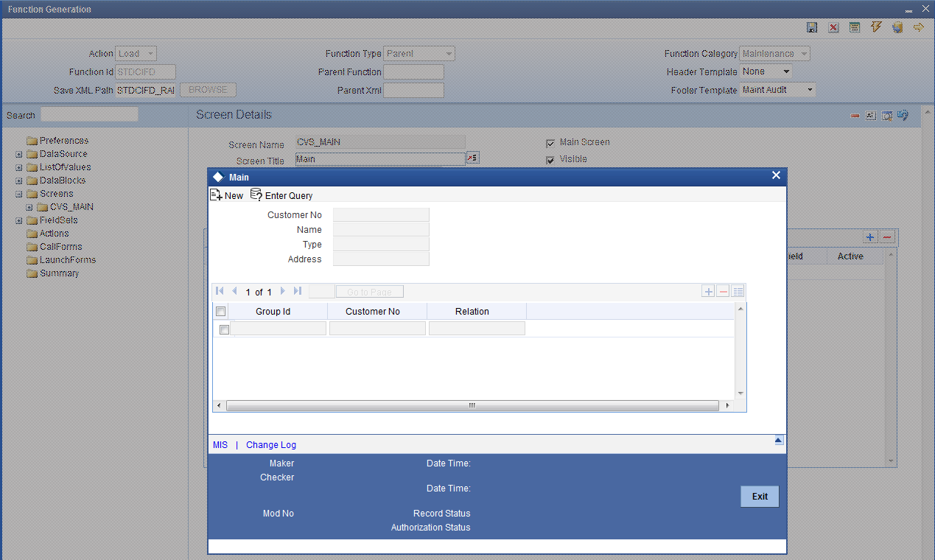Add a row to the Group Id grid

[x=709, y=292]
